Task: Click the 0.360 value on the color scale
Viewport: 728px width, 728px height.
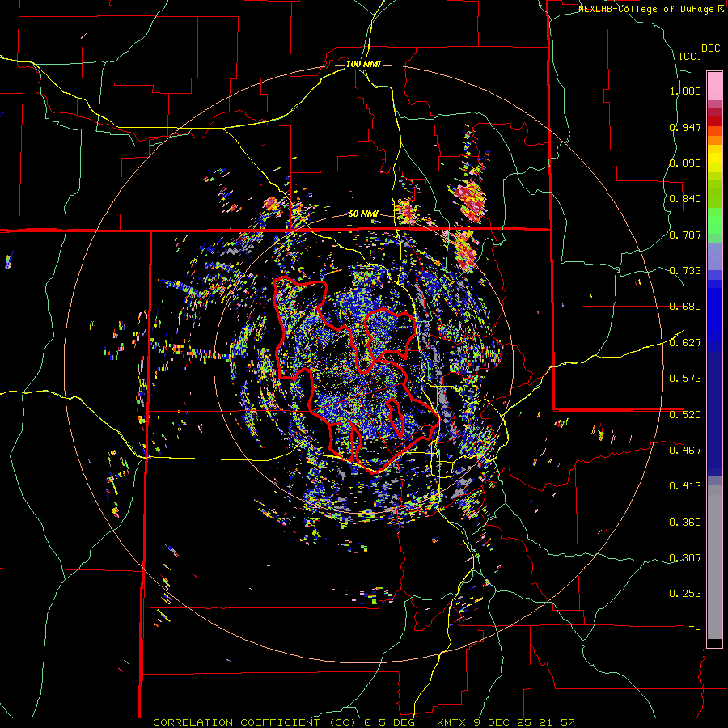Action: click(685, 522)
